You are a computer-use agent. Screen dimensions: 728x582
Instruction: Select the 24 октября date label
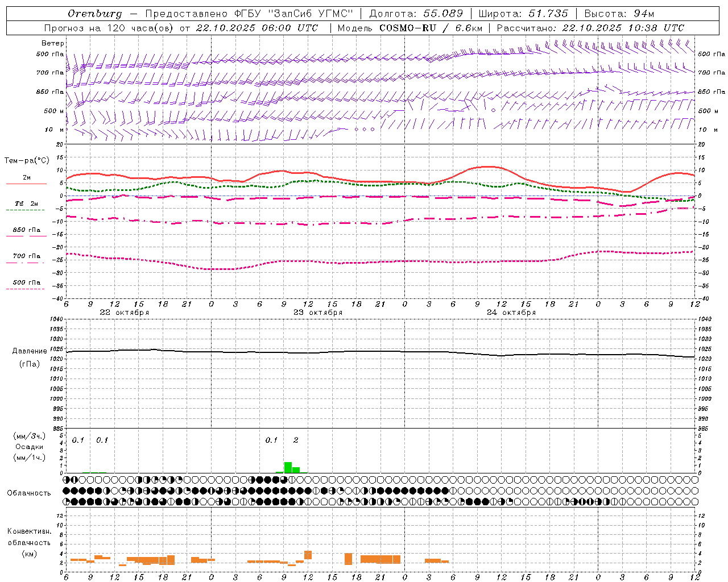(x=511, y=313)
